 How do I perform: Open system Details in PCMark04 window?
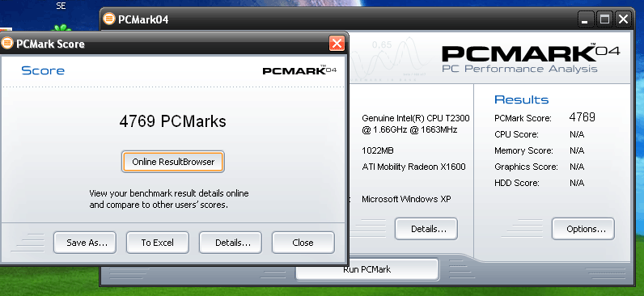[x=426, y=229]
